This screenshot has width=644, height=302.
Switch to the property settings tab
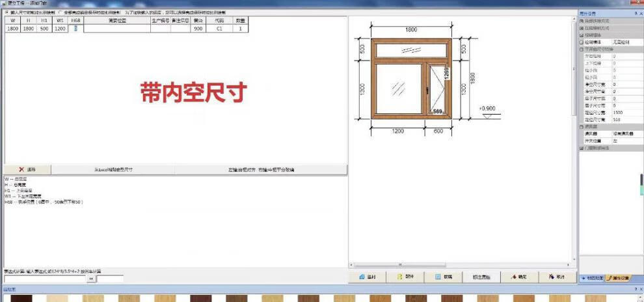pos(620,278)
